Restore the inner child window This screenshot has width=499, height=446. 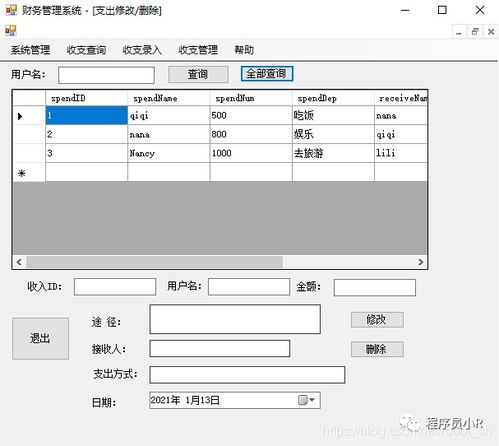475,32
